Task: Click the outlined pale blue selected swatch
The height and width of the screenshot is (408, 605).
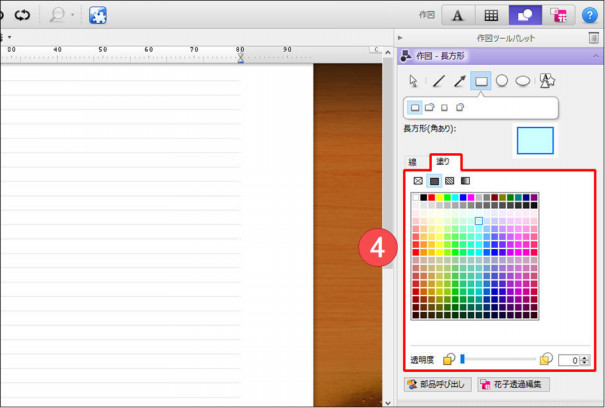Action: (x=479, y=221)
